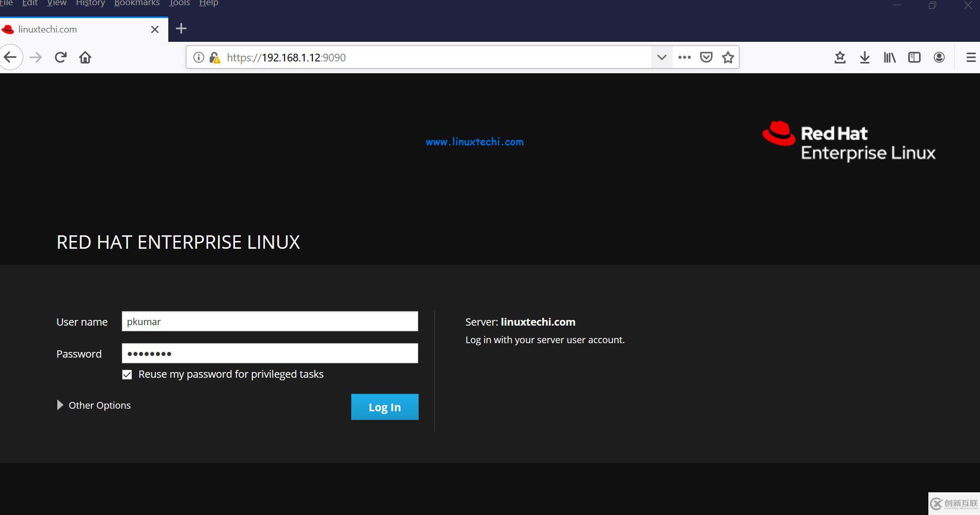Focus the User name input field
Screen dimensions: 980x515
point(270,321)
